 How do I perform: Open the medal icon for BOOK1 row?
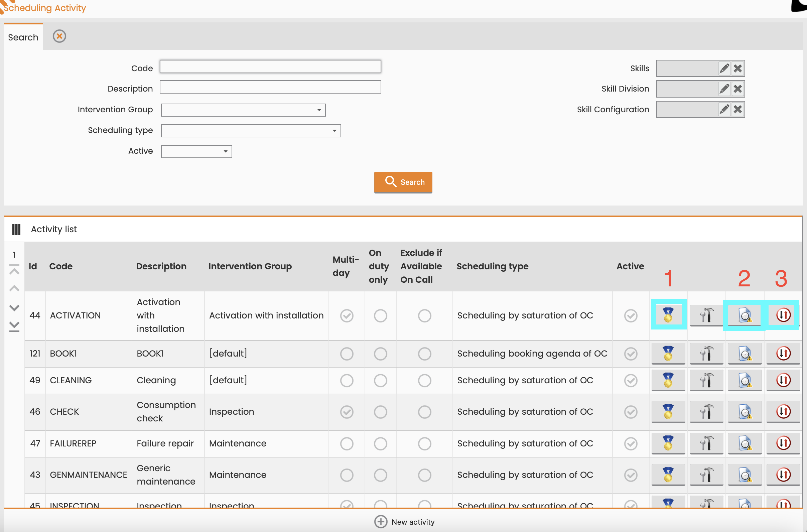668,354
